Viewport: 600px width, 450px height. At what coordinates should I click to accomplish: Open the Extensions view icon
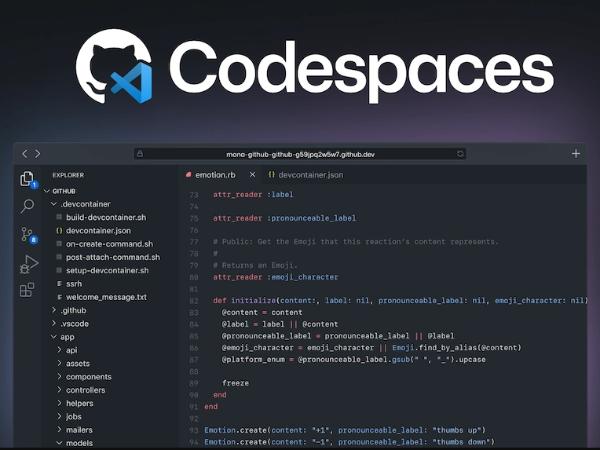point(27,290)
